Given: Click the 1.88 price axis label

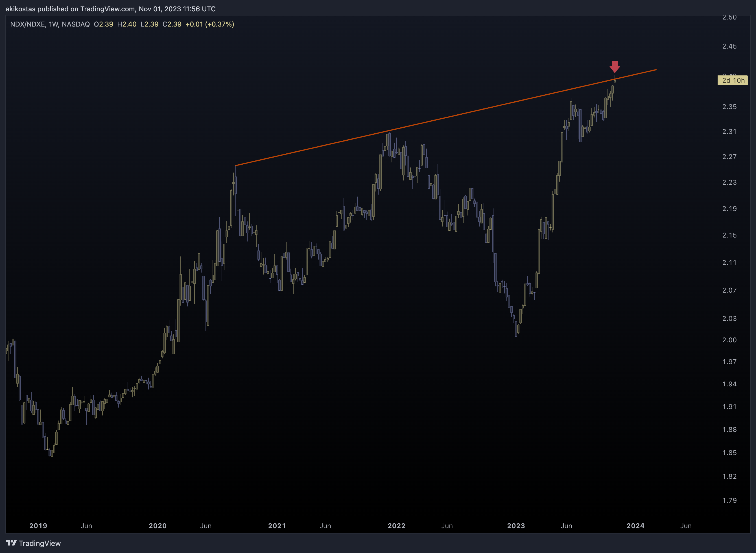Looking at the screenshot, I should pos(729,430).
